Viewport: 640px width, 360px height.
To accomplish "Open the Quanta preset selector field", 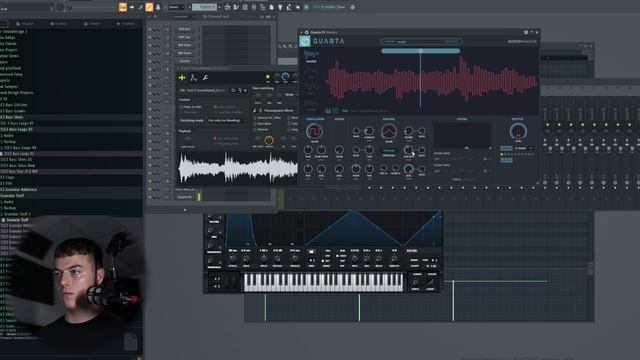I will 421,41.
